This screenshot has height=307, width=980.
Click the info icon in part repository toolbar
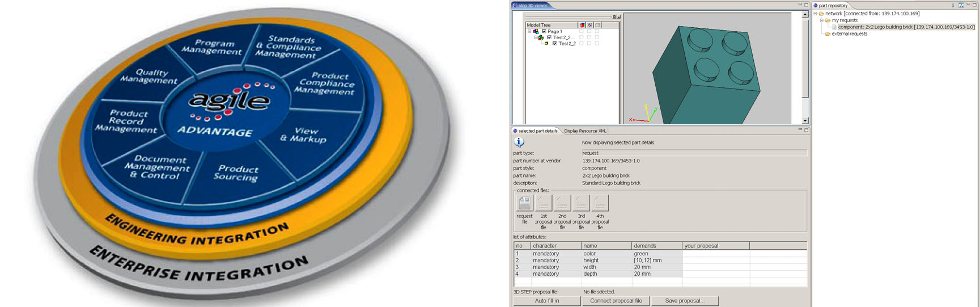[953, 5]
